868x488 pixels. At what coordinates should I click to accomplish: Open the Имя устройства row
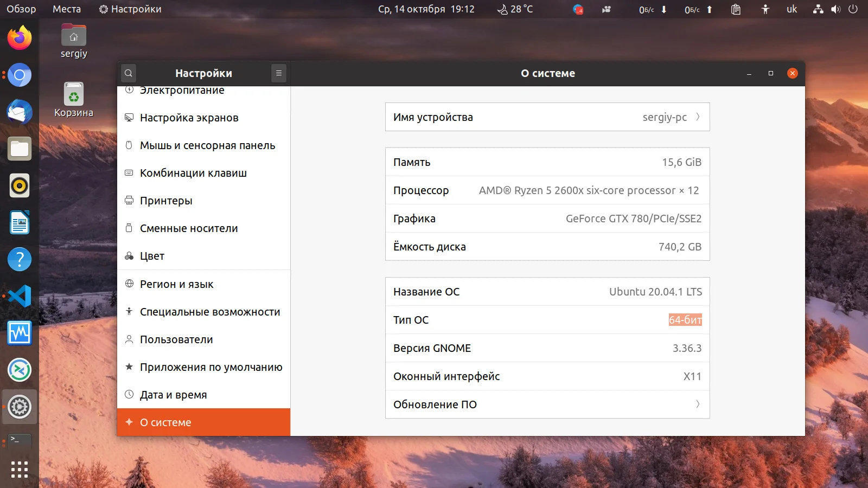click(x=547, y=117)
